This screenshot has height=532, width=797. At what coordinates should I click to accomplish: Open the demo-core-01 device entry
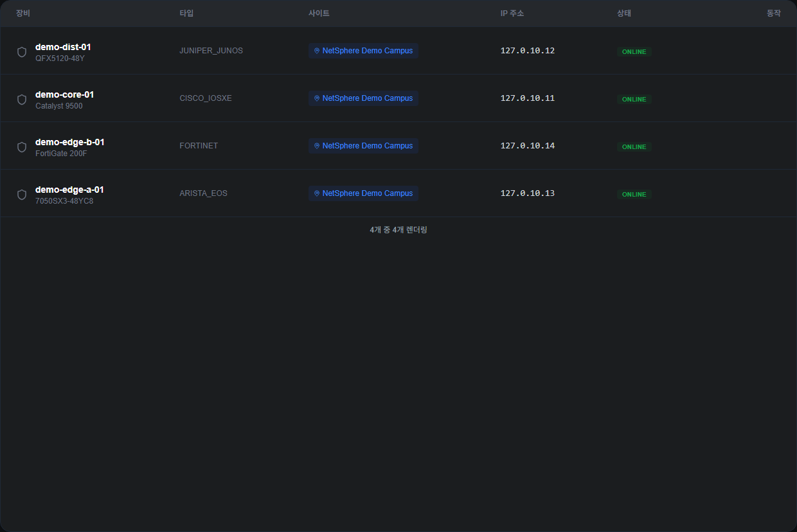pos(64,94)
